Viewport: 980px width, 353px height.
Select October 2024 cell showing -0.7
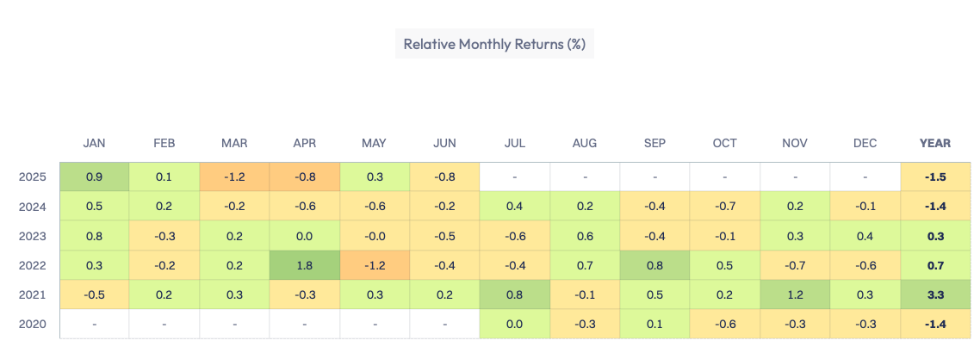[x=725, y=207]
